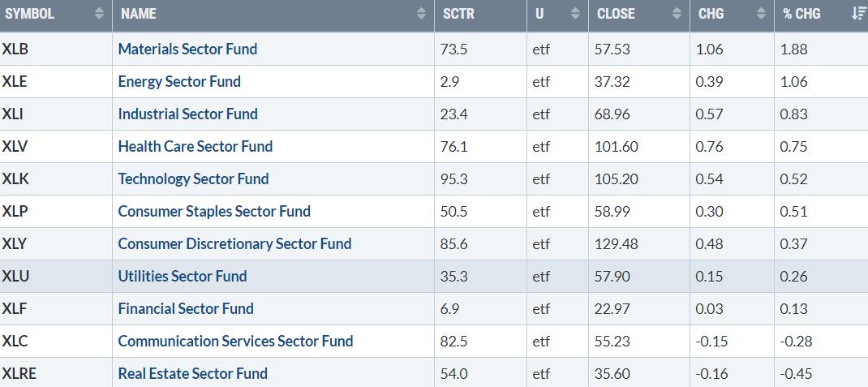Open Consumer Discretionary Sector Fund link
The height and width of the screenshot is (387, 868).
pyautogui.click(x=234, y=243)
